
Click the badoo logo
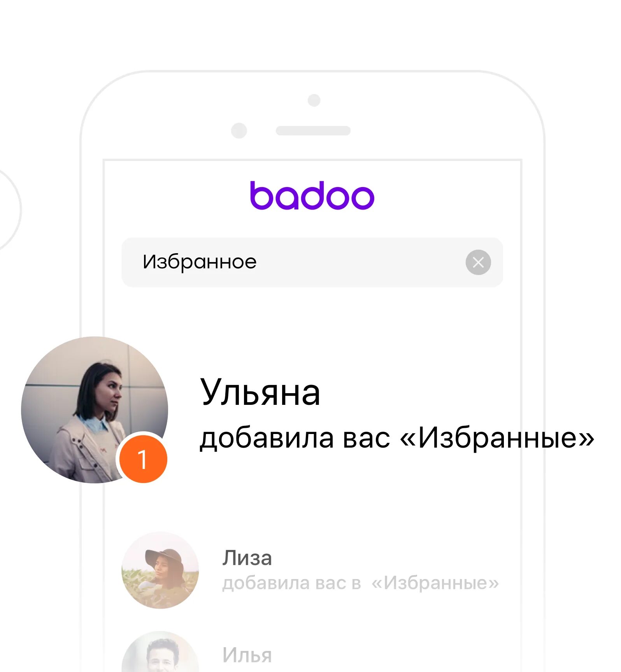(x=312, y=195)
